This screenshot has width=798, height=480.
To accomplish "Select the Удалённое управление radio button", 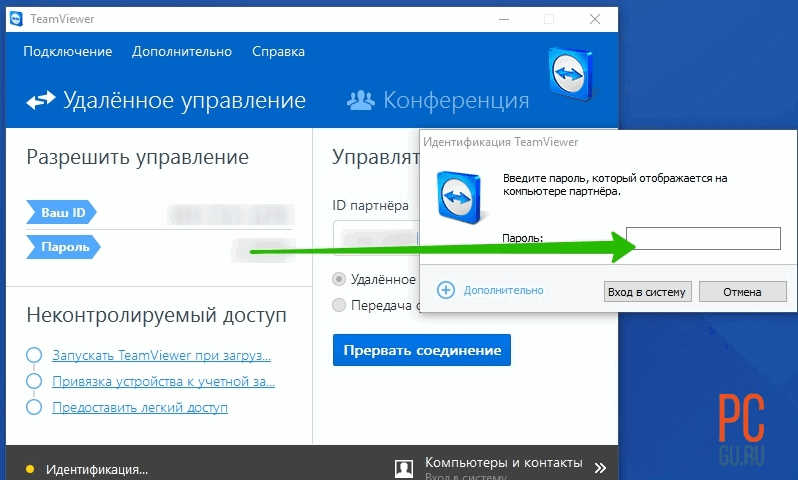I will pos(338,279).
